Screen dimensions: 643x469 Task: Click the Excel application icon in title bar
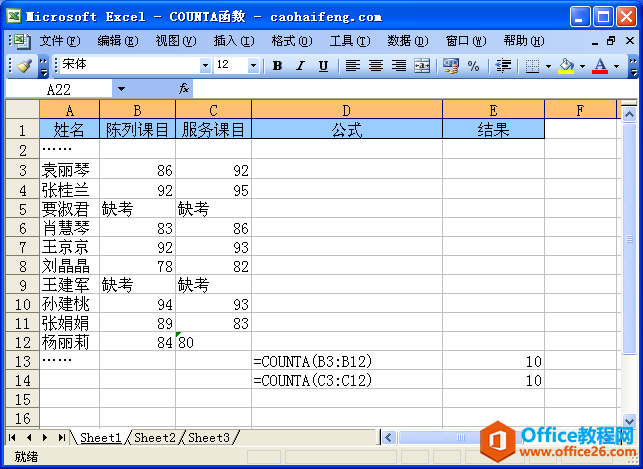click(x=14, y=16)
